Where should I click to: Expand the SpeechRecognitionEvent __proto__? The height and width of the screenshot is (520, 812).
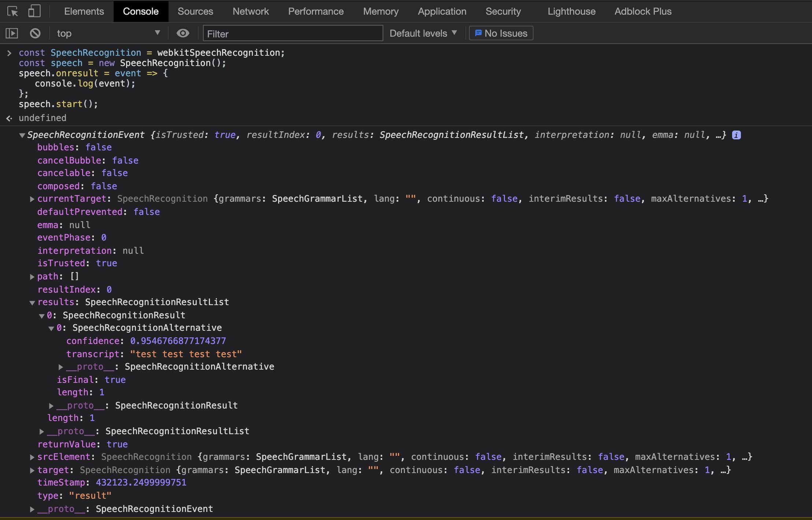point(32,509)
